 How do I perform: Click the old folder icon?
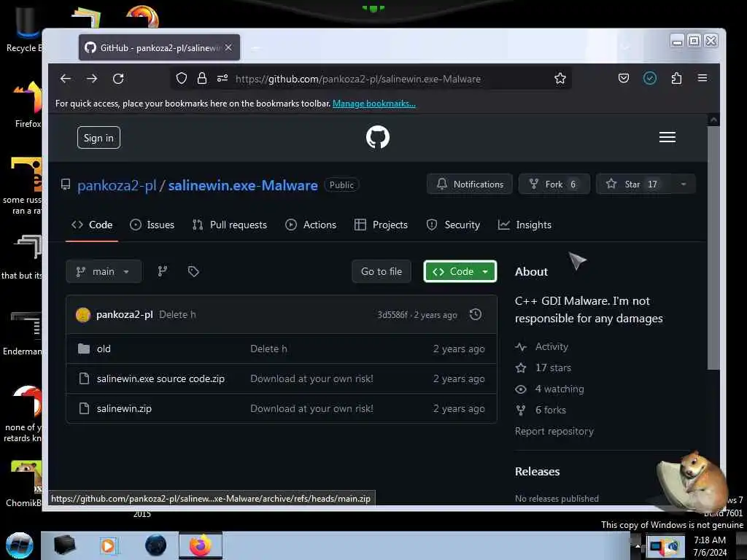click(x=84, y=349)
